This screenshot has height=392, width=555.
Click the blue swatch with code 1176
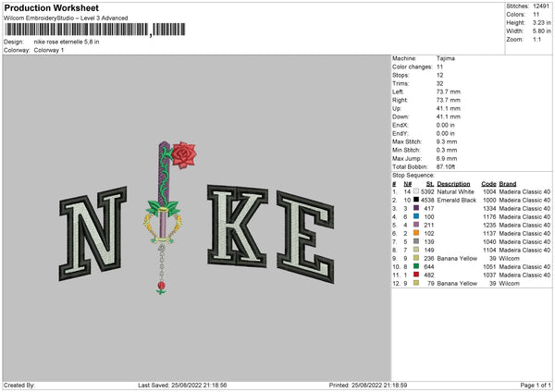[416, 216]
